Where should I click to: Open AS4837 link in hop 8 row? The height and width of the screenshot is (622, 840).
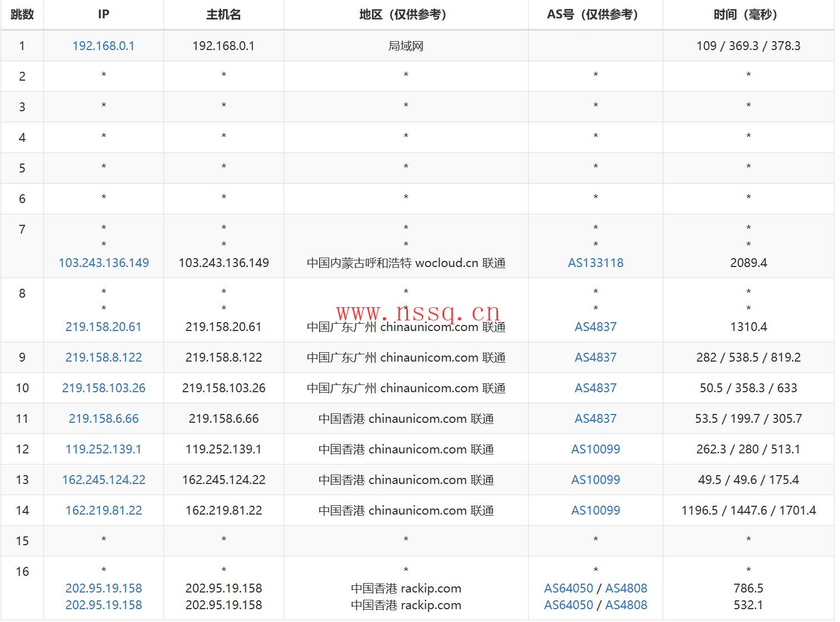[595, 327]
